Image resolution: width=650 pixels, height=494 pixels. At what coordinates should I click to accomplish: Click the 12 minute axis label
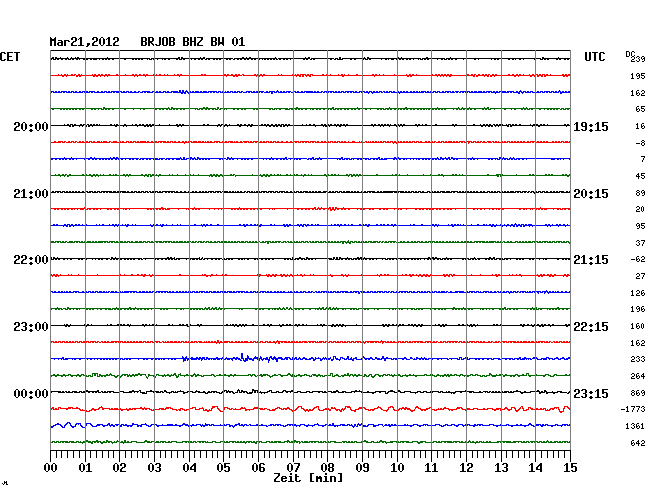pos(466,468)
